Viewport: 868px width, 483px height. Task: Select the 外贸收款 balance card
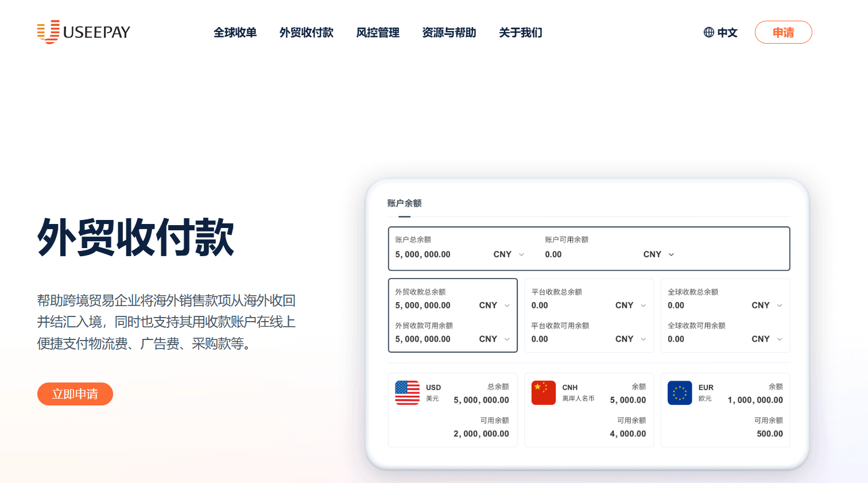(x=453, y=315)
